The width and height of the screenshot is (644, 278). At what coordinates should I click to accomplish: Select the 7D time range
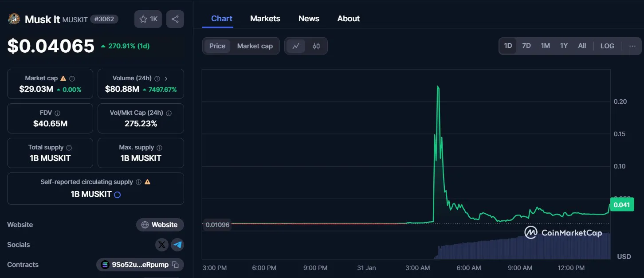click(x=526, y=46)
